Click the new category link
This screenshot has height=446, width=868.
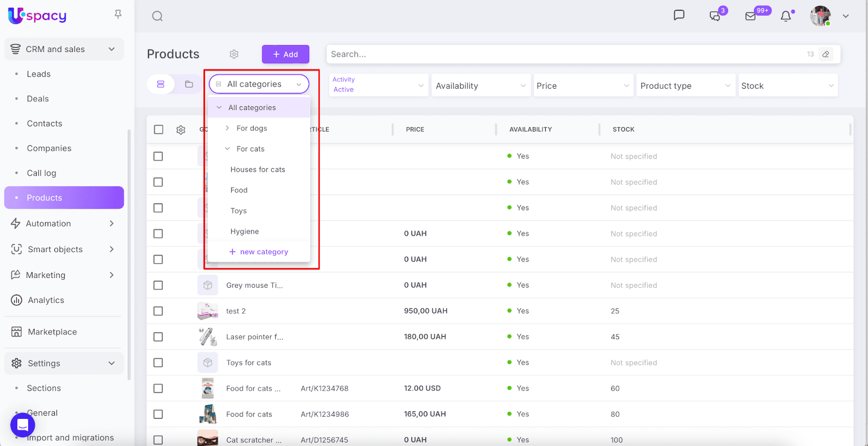(259, 252)
